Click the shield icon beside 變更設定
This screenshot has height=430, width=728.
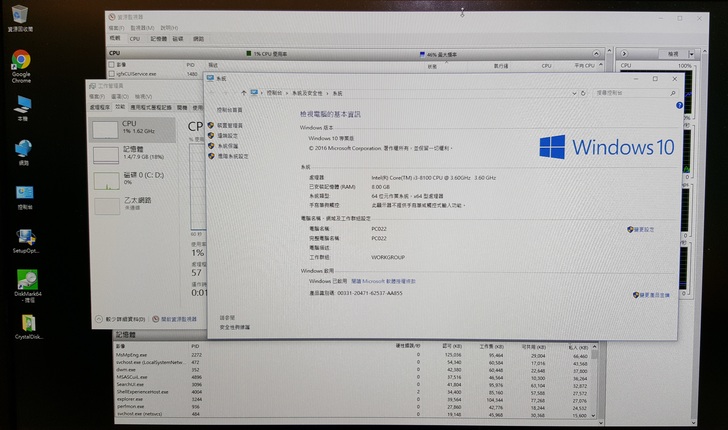(x=630, y=229)
